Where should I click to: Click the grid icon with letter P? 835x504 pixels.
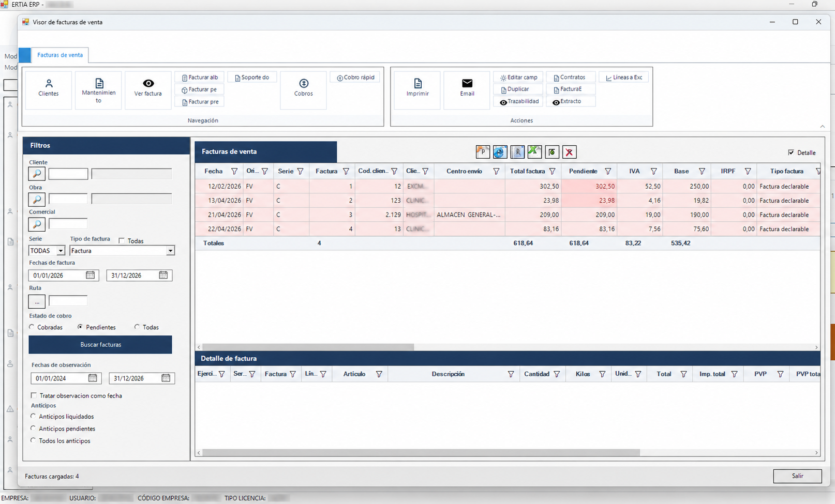pos(483,152)
